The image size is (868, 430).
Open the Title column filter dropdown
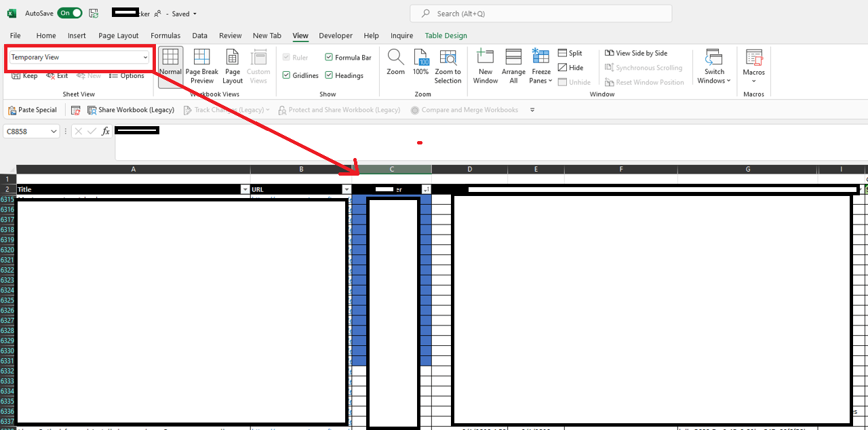pyautogui.click(x=245, y=190)
